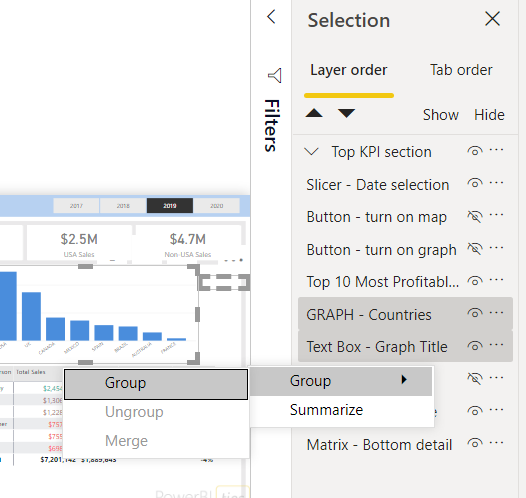Hide the Top 10 Most Profitable layer
The width and height of the screenshot is (526, 498).
click(475, 281)
